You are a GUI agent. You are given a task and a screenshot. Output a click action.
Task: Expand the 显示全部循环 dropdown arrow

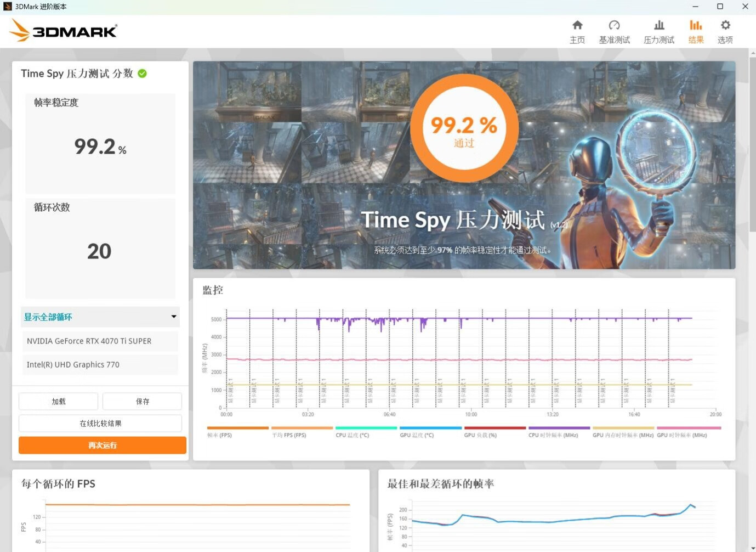[174, 317]
